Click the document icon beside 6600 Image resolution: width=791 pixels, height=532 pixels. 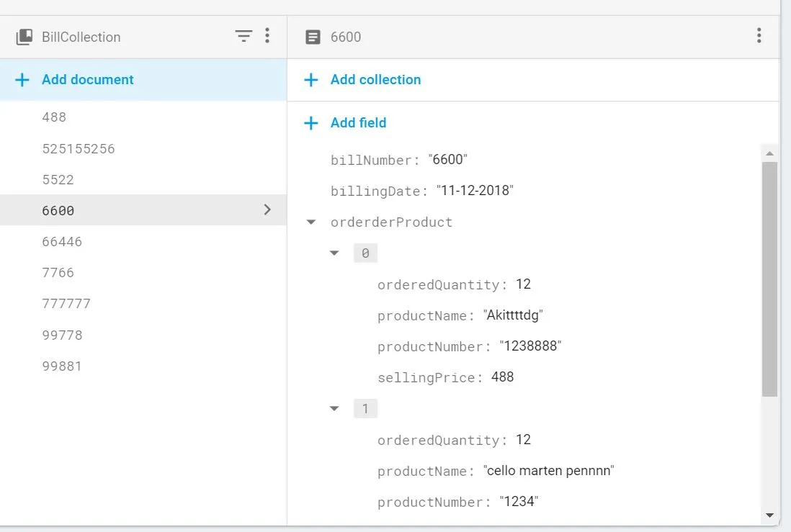click(313, 37)
